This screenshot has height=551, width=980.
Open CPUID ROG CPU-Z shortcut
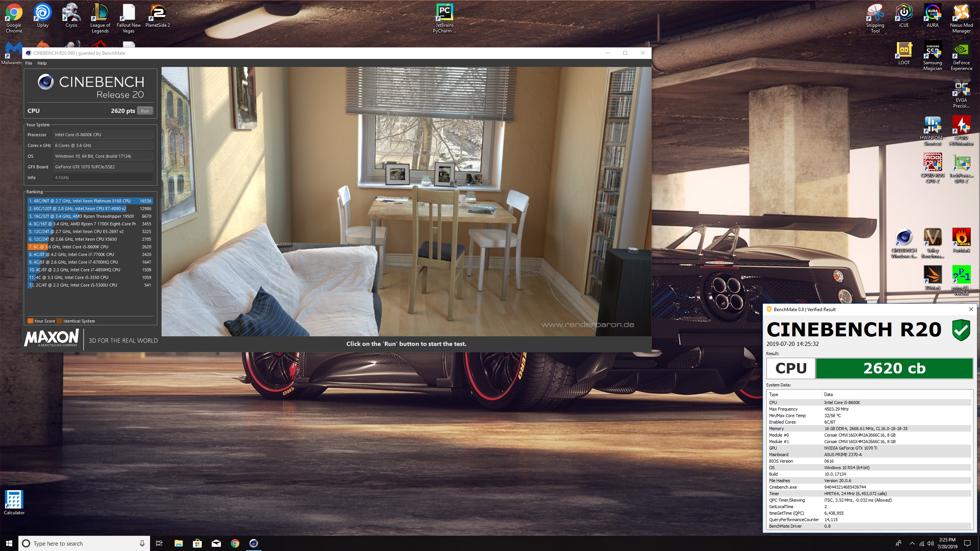[x=933, y=168]
